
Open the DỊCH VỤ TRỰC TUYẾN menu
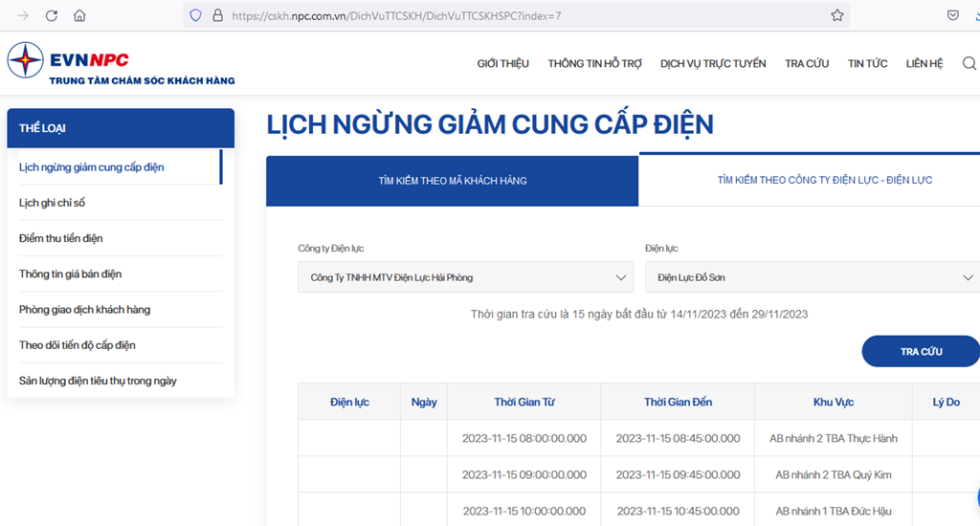[x=712, y=63]
